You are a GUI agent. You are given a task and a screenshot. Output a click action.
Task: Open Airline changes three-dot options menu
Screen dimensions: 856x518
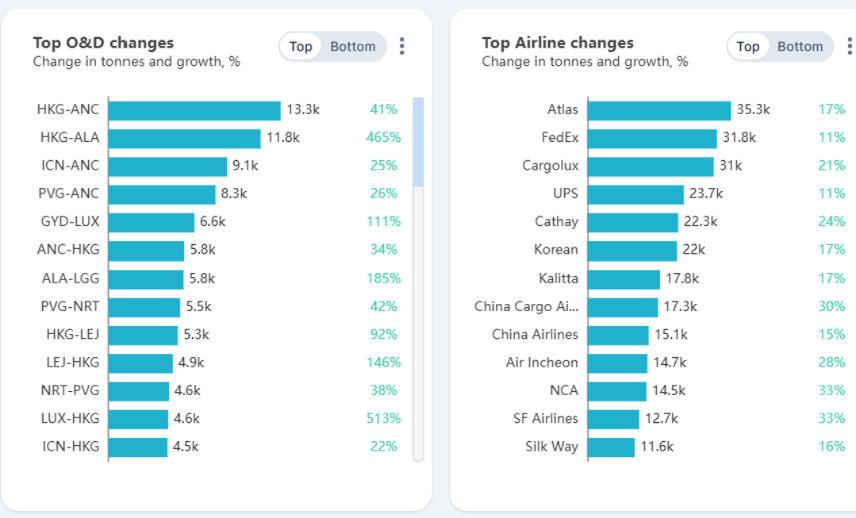[x=850, y=46]
